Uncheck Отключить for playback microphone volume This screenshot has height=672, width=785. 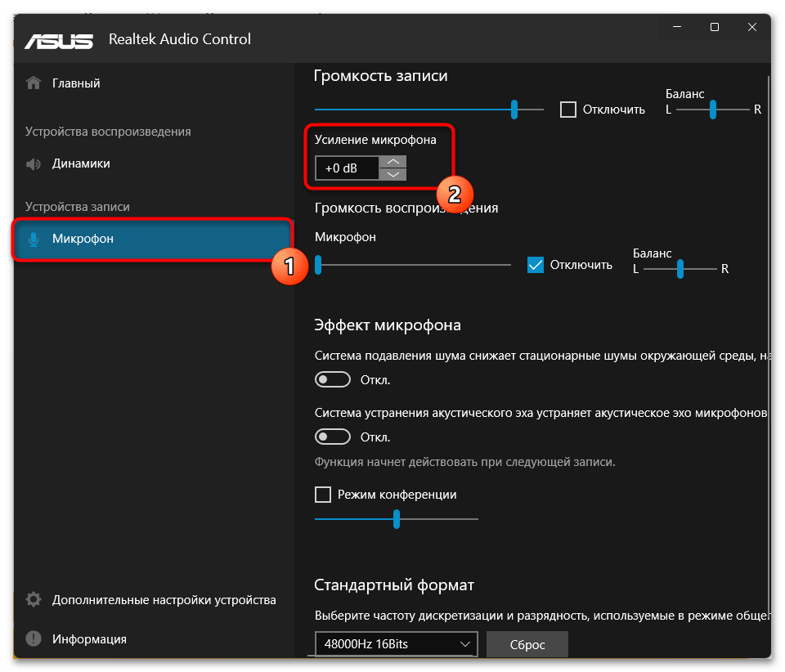(536, 265)
